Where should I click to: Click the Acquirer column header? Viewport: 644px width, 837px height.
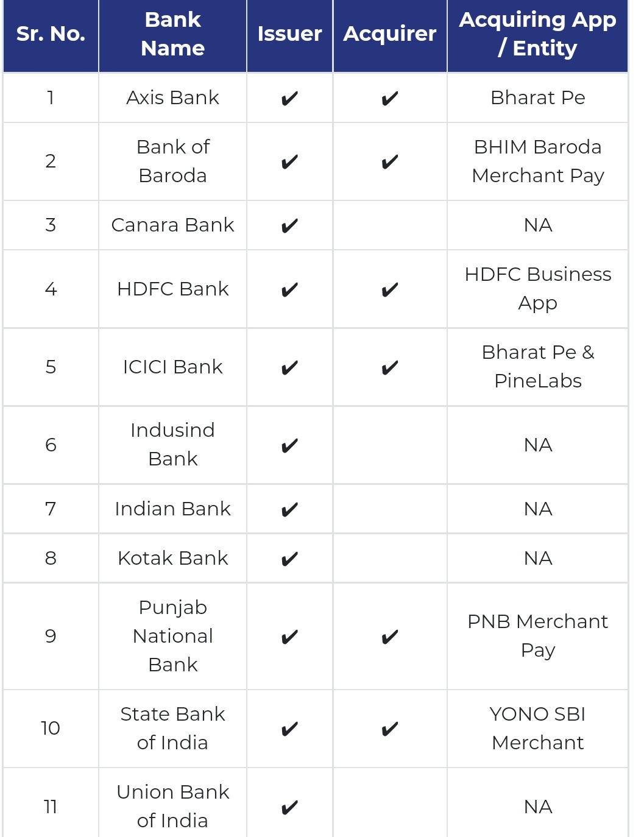click(x=390, y=34)
